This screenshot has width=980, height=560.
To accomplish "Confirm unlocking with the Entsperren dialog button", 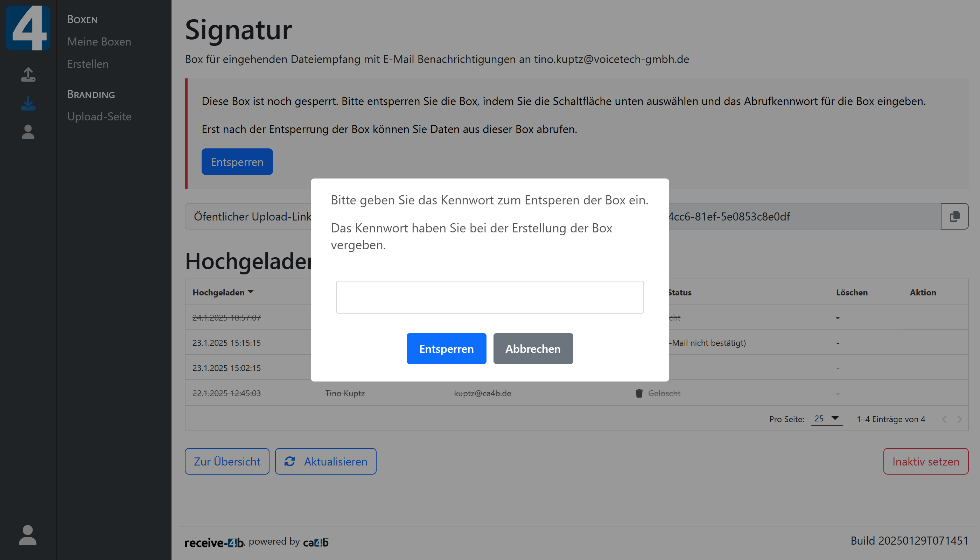I will click(x=446, y=349).
